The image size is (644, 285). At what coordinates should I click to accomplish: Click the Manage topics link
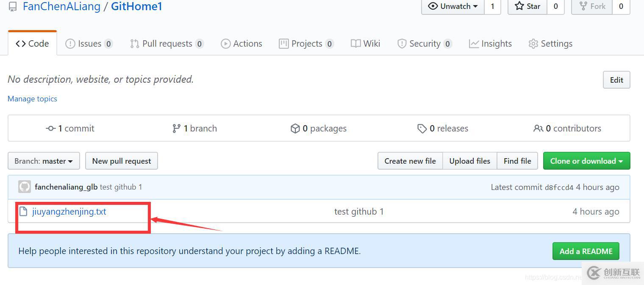click(32, 99)
